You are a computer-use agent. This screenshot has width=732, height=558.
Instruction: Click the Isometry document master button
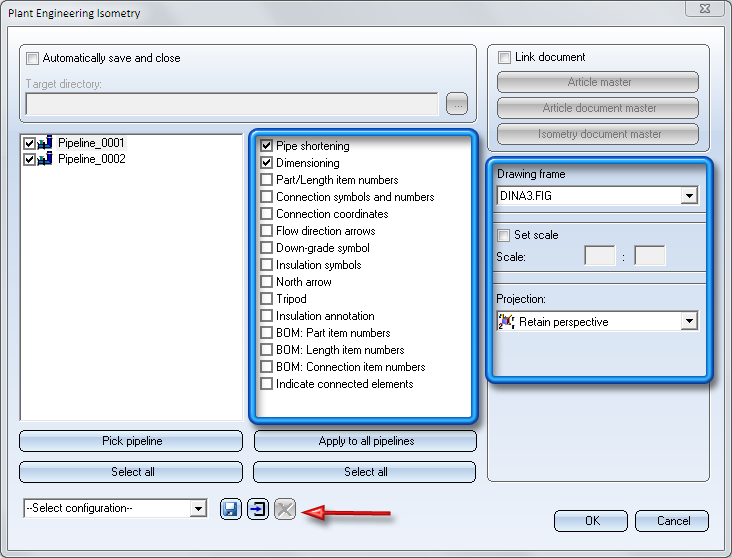coord(598,134)
